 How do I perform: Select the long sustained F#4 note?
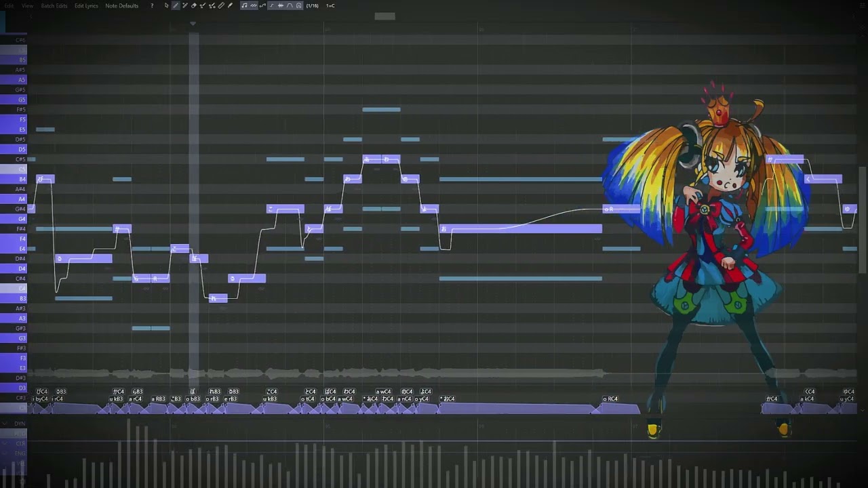(x=521, y=229)
